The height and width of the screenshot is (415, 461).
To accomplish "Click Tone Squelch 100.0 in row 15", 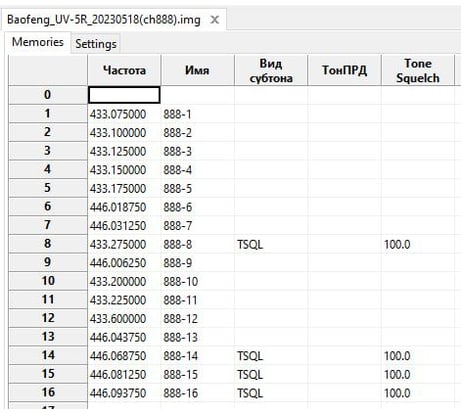I will (418, 375).
